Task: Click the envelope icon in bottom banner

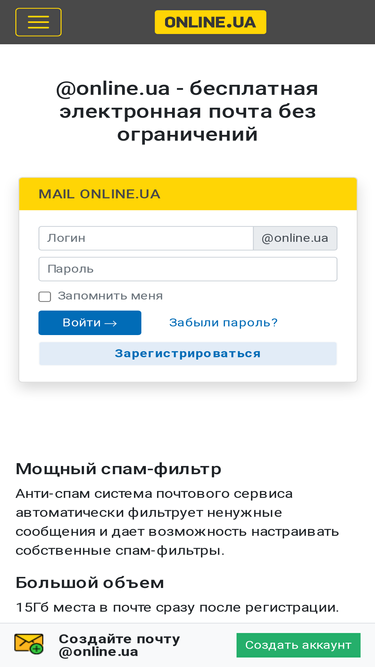Action: [29, 644]
